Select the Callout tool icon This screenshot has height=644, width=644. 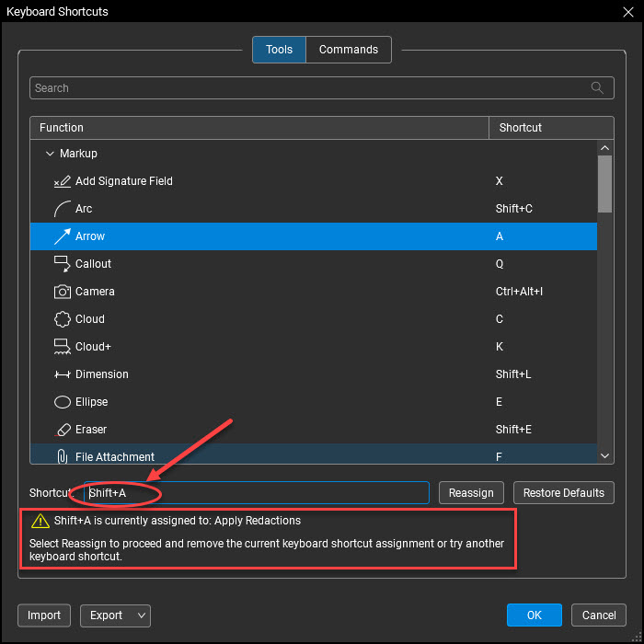tap(63, 264)
